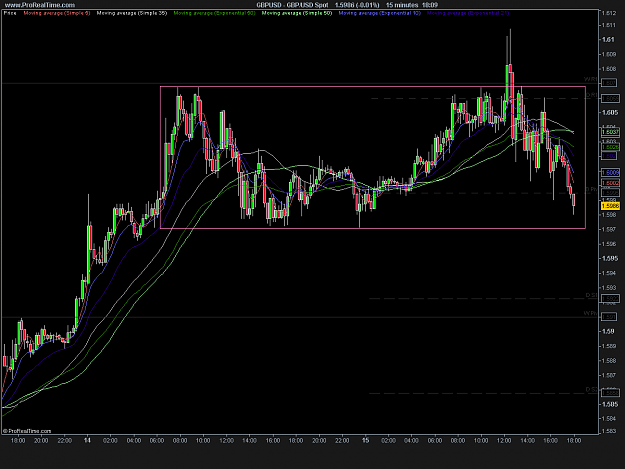Screen dimensions: 625x469
Task: Open the Moving average (Exponential 50) legend entry
Action: point(214,13)
